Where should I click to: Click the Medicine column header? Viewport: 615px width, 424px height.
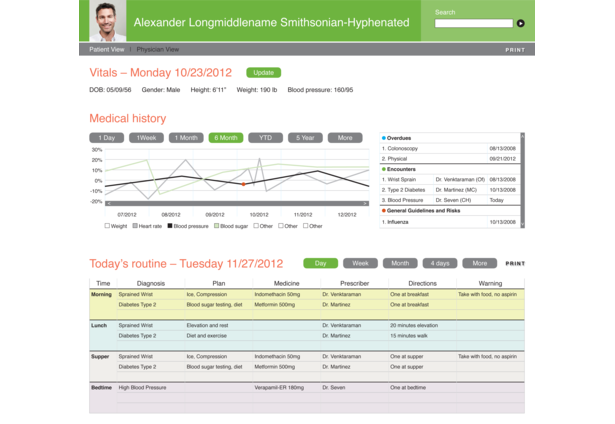tap(286, 283)
